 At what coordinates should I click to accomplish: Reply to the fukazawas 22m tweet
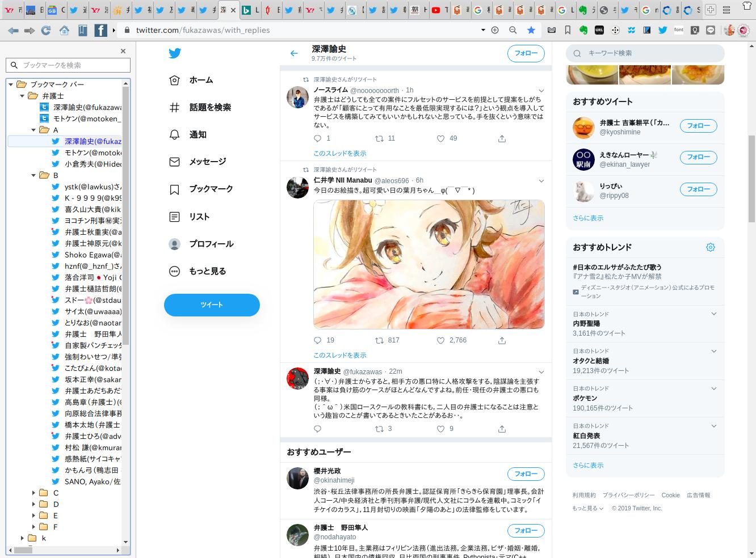click(318, 429)
